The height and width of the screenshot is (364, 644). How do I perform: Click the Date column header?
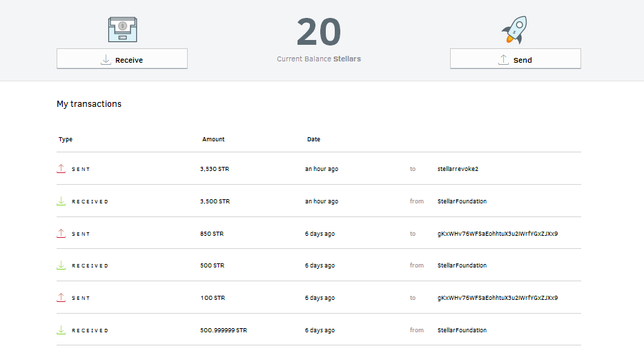313,139
